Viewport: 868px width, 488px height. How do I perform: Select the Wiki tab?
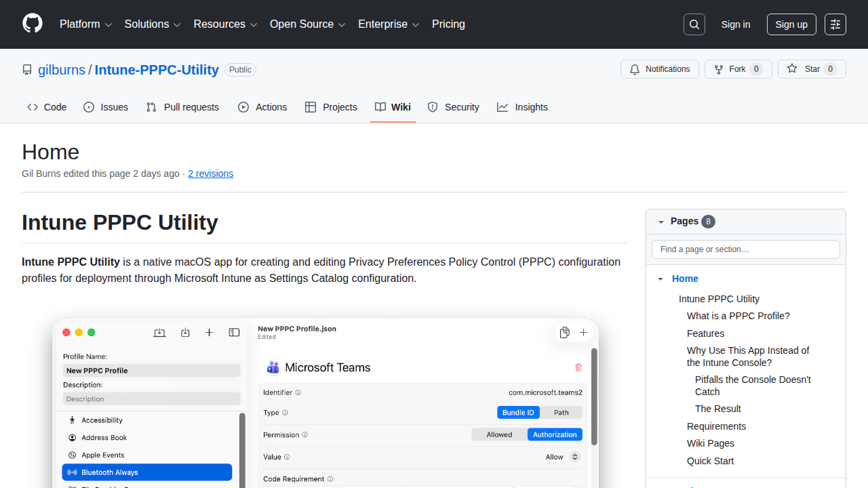point(393,107)
